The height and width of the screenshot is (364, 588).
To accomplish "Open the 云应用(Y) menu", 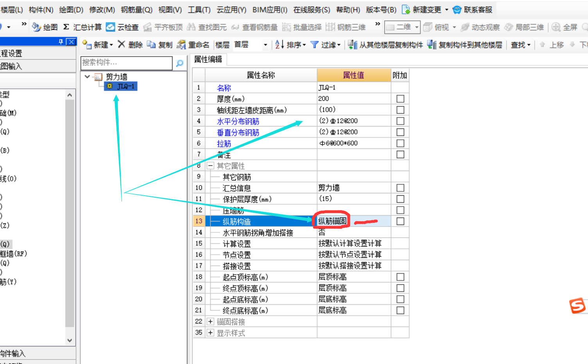I will [x=231, y=10].
